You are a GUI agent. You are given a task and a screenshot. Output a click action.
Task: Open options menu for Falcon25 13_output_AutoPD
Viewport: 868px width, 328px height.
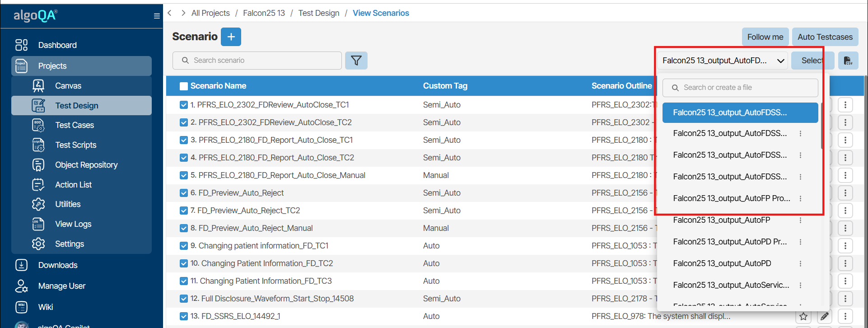[x=800, y=263]
